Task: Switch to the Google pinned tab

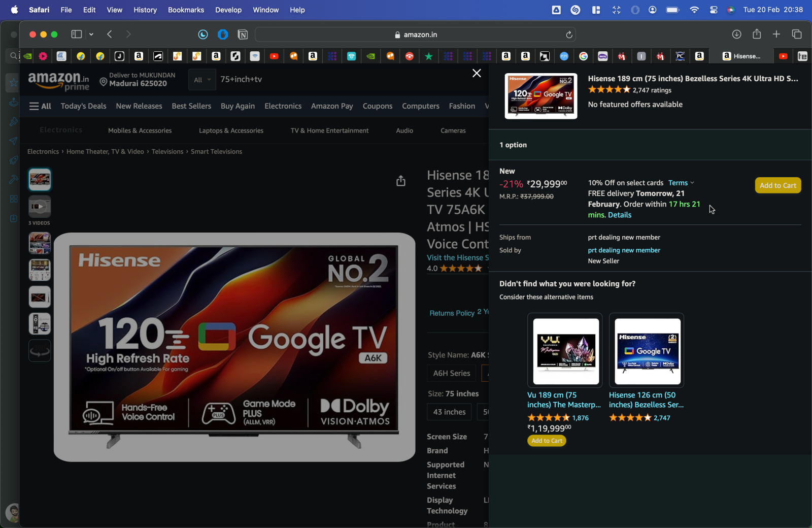Action: tap(584, 56)
